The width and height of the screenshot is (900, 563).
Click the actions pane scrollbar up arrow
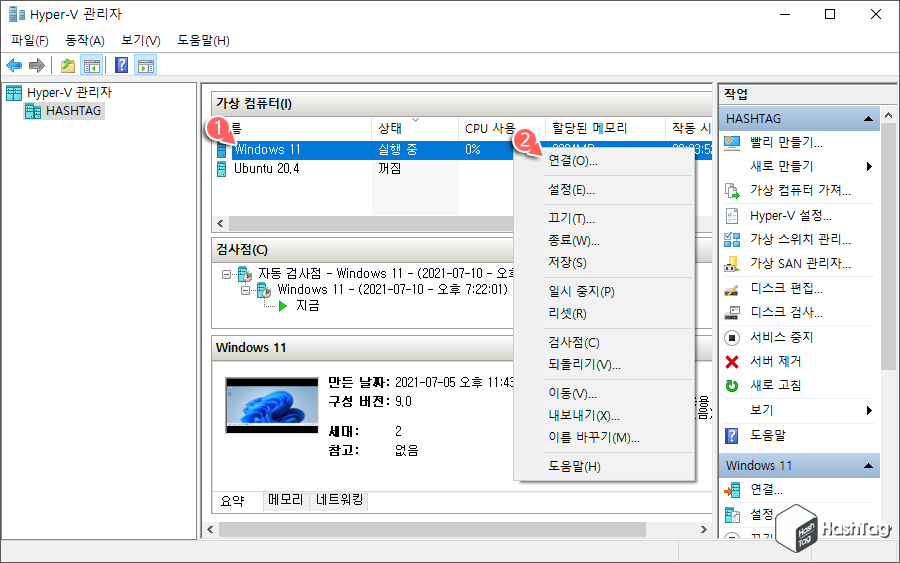(889, 115)
